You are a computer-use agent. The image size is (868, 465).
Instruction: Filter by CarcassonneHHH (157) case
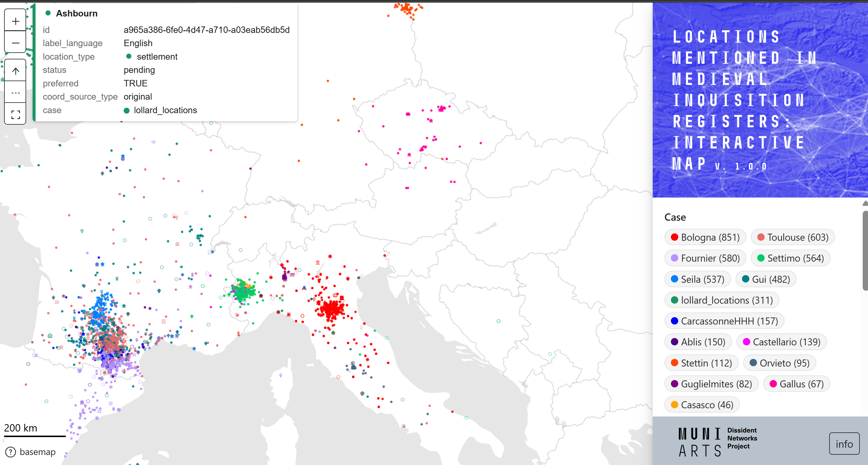724,321
